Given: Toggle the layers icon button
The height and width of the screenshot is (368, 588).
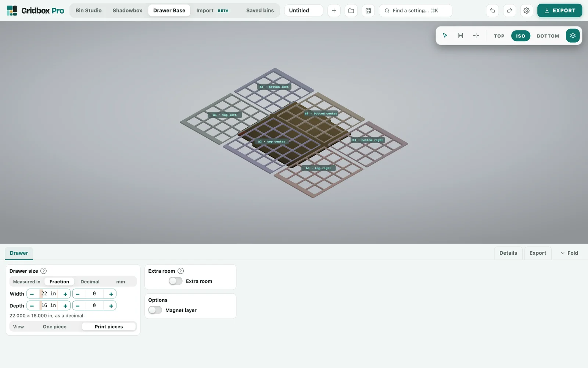Looking at the screenshot, I should coord(573,36).
